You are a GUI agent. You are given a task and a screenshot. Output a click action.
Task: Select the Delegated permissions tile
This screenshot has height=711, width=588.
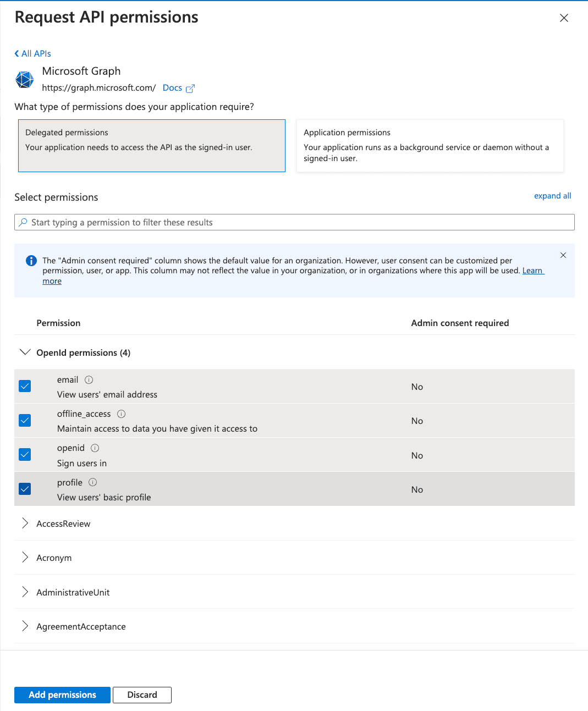click(x=151, y=145)
